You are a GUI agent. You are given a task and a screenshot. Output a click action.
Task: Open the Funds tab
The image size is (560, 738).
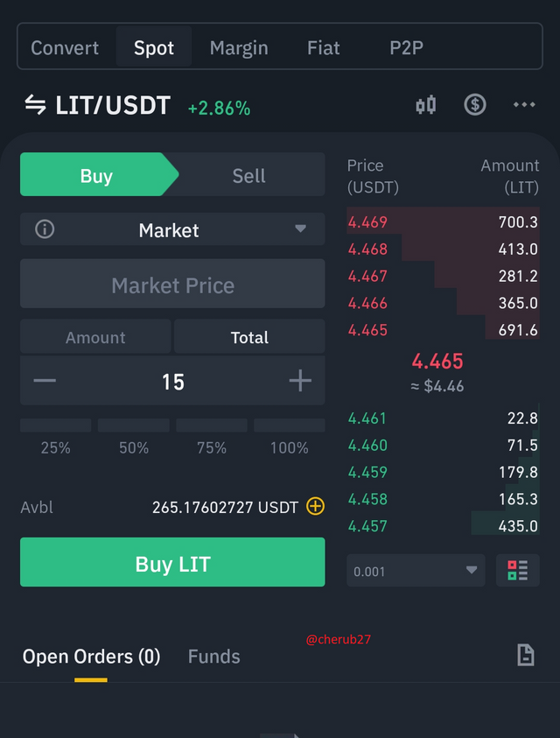pos(214,657)
